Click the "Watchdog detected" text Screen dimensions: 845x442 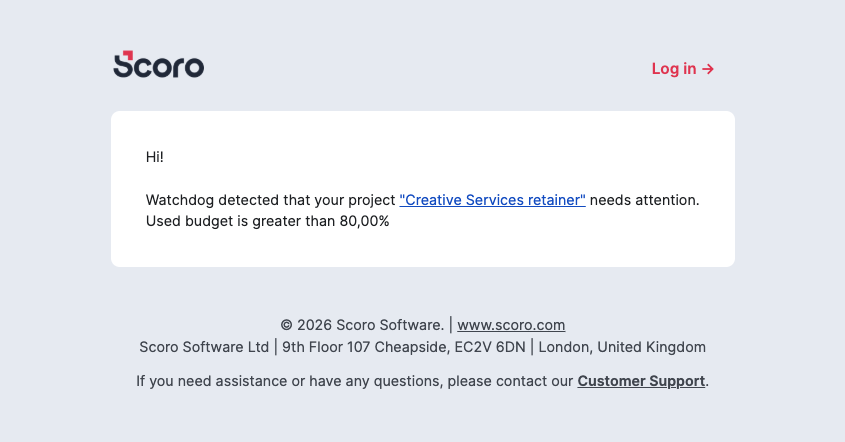click(204, 200)
